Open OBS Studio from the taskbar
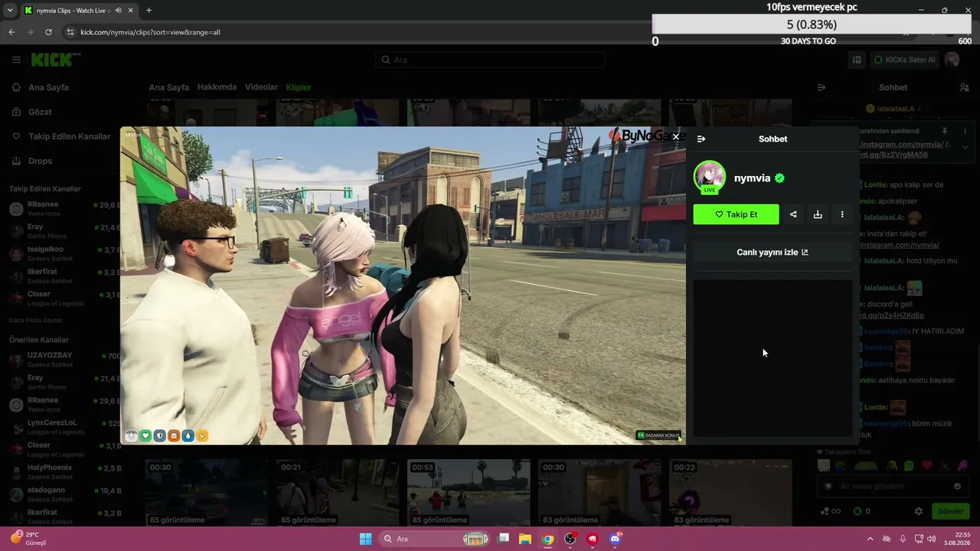 [570, 539]
